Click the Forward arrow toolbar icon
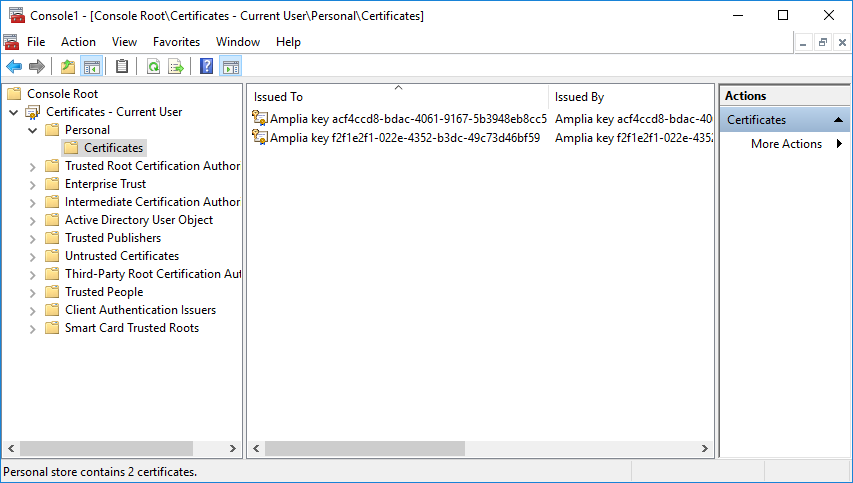The width and height of the screenshot is (853, 483). (x=36, y=67)
